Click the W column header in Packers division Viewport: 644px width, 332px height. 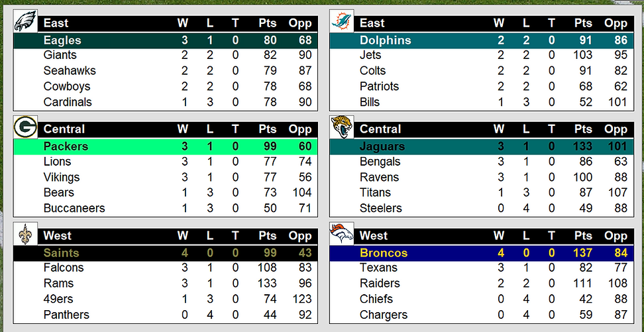(x=182, y=129)
